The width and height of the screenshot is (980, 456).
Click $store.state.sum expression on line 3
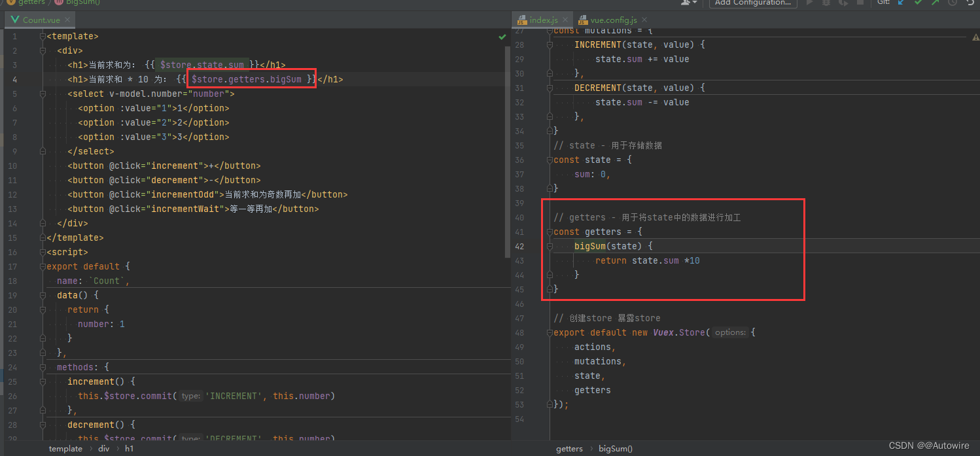pos(202,65)
